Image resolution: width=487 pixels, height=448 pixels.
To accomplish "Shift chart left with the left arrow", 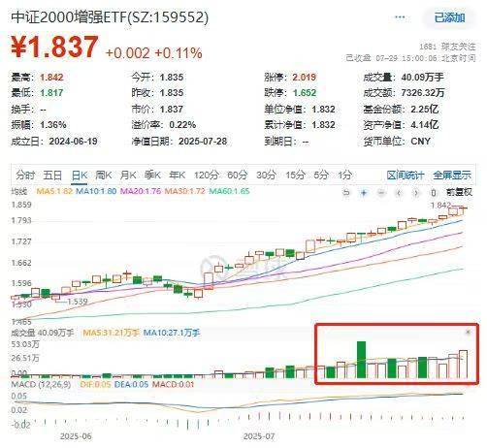I will pos(399,193).
